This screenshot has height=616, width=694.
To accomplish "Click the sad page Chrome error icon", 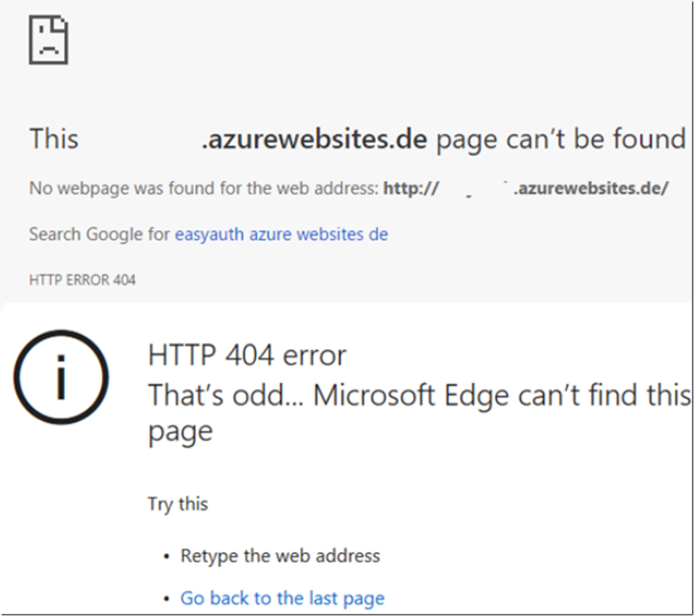I will [x=49, y=40].
